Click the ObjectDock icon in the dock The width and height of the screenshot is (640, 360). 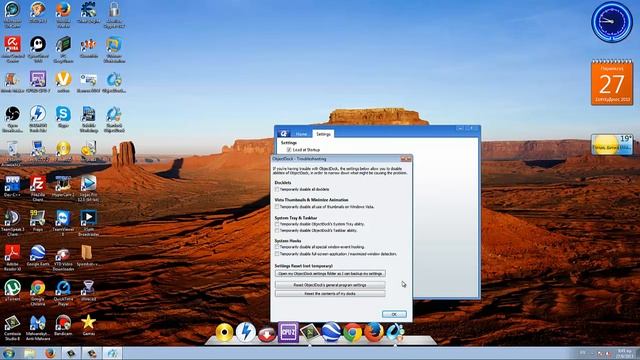click(x=395, y=332)
